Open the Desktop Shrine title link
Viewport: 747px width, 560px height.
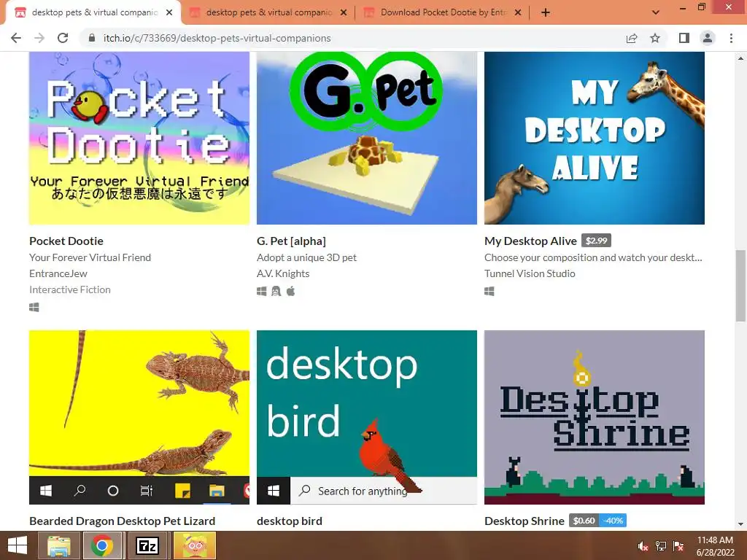(524, 521)
